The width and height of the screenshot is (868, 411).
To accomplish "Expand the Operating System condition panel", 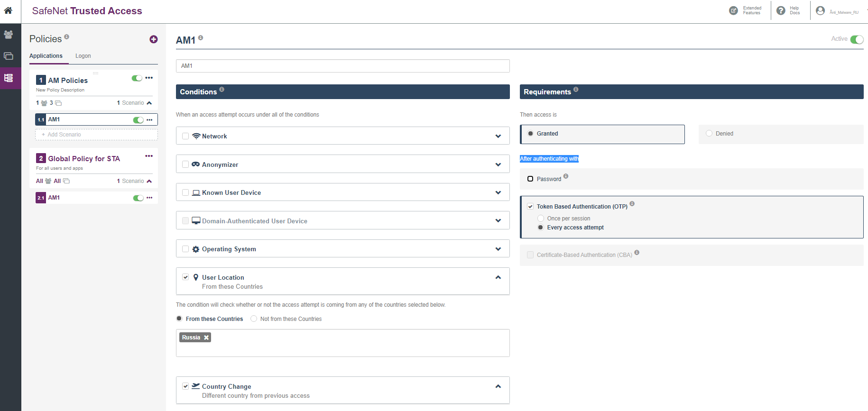I will click(x=498, y=249).
